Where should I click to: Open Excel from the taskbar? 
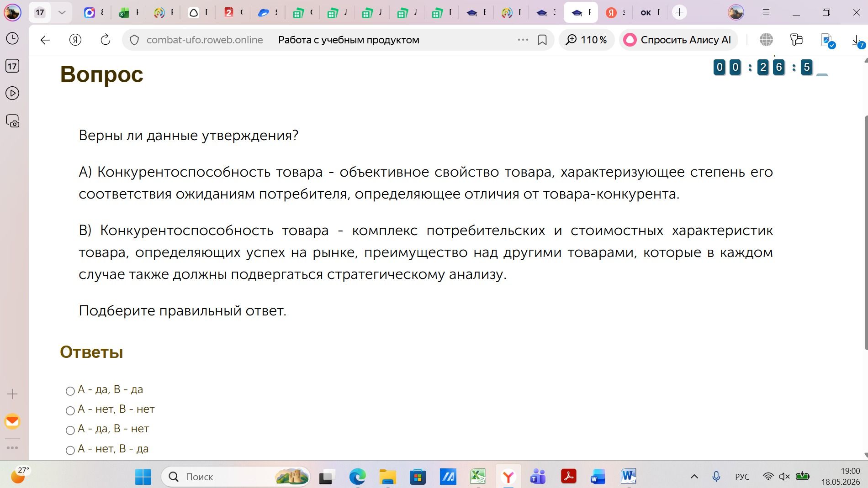pyautogui.click(x=478, y=477)
